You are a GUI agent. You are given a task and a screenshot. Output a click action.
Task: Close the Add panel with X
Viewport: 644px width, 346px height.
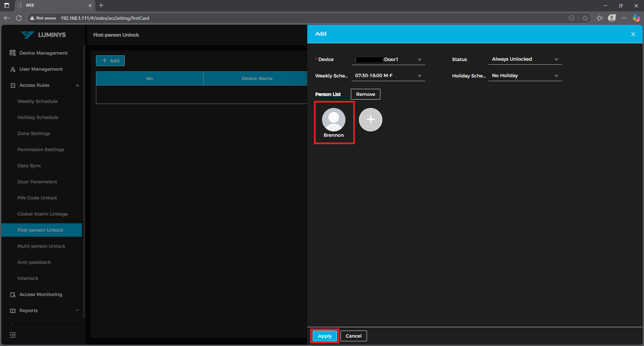tap(633, 34)
